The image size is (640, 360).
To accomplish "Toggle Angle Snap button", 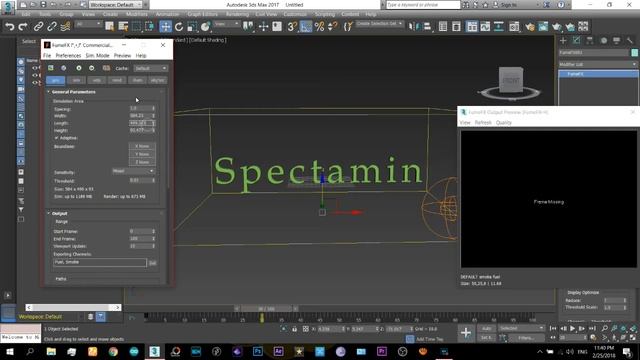I will pos(306,27).
